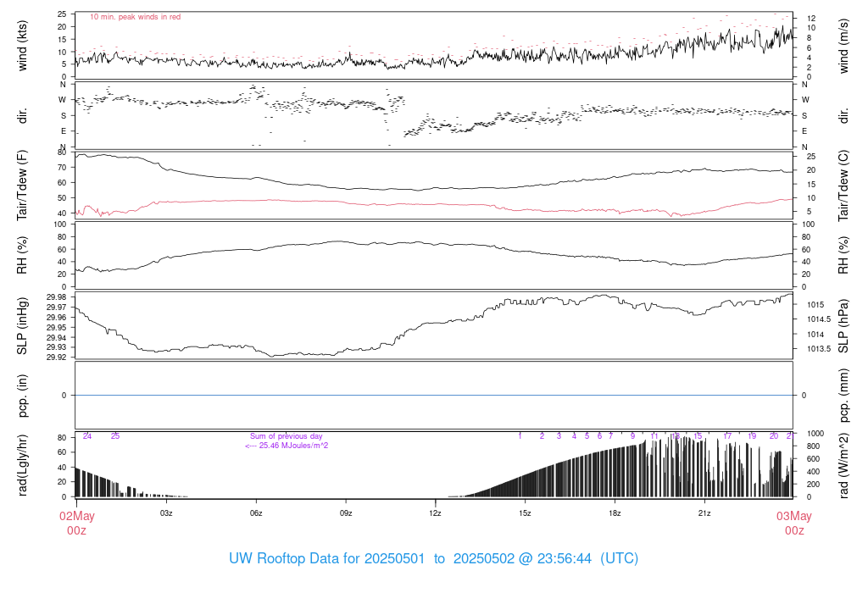The width and height of the screenshot is (868, 593).
Task: Click the 'rad(Lgly/hr)' left axis label
Action: 23,466
